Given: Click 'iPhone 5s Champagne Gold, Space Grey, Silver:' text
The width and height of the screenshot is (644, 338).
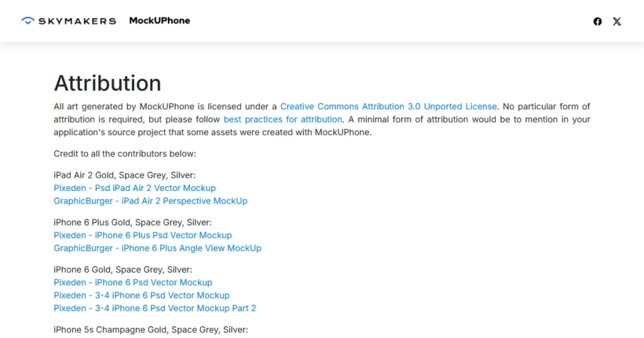Looking at the screenshot, I should coord(151,330).
